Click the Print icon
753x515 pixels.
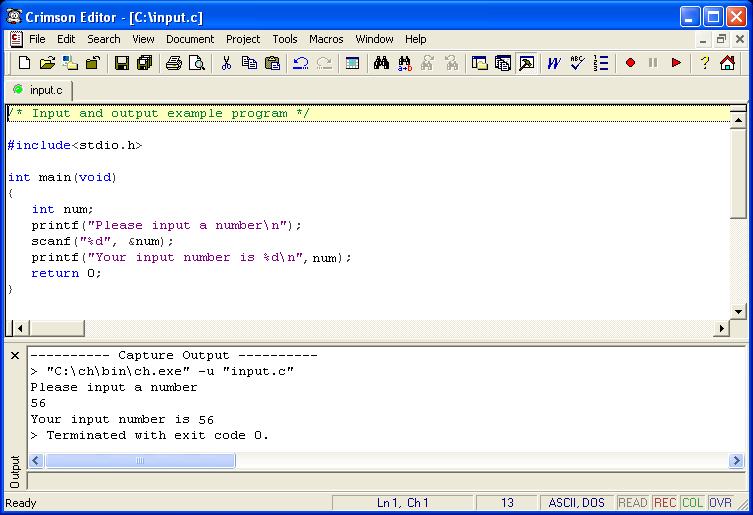point(174,64)
